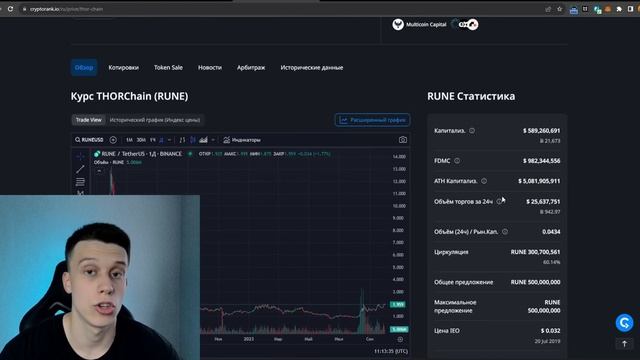Set chart interval to 1M

pyautogui.click(x=129, y=140)
